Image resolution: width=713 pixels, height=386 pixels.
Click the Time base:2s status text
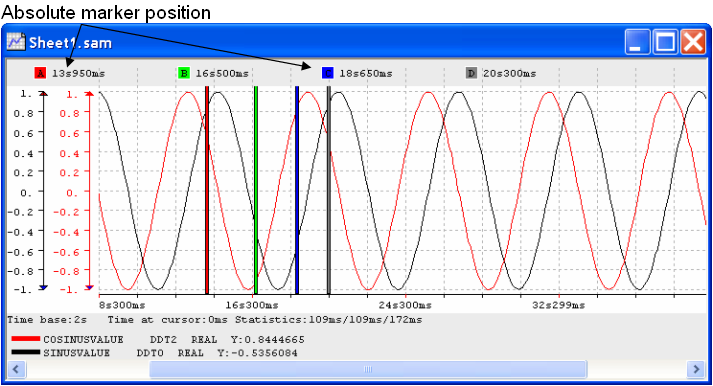(47, 320)
